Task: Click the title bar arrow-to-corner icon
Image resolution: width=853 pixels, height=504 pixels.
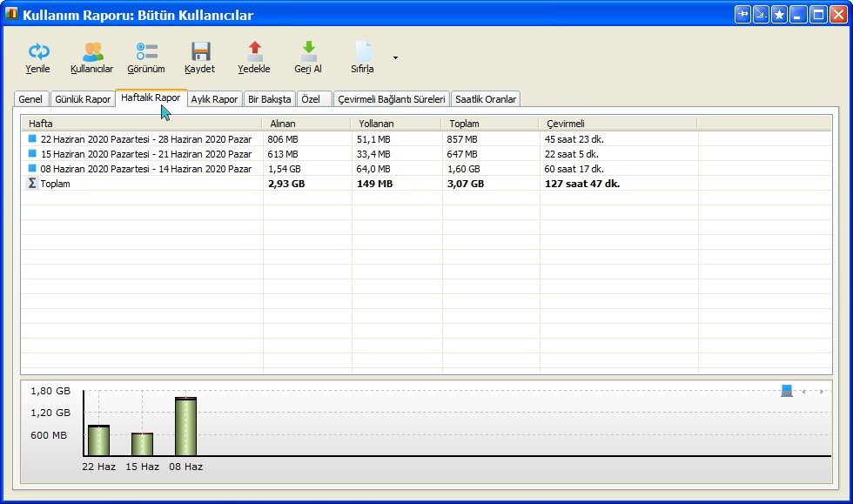Action: pos(761,14)
